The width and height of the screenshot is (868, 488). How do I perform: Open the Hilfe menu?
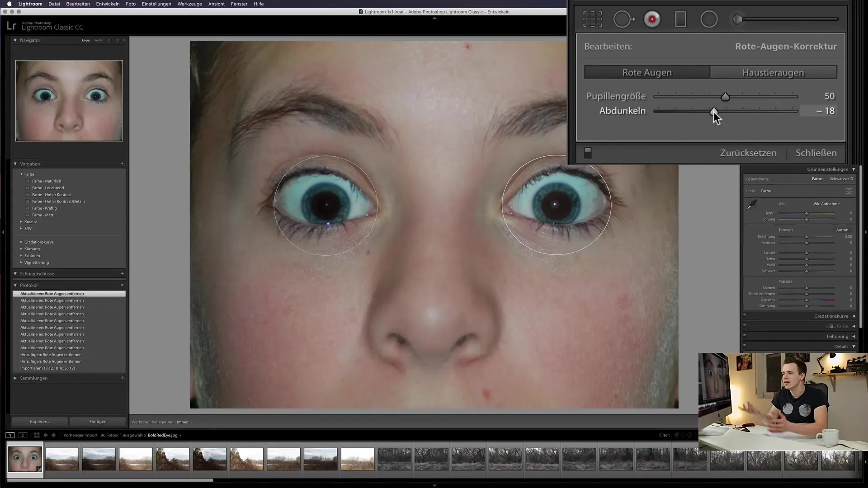(x=259, y=4)
